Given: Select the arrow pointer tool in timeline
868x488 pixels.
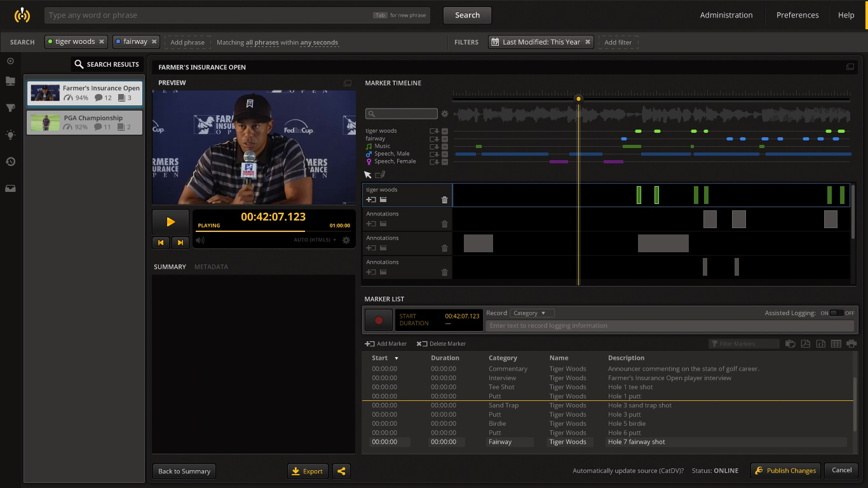Looking at the screenshot, I should click(368, 175).
